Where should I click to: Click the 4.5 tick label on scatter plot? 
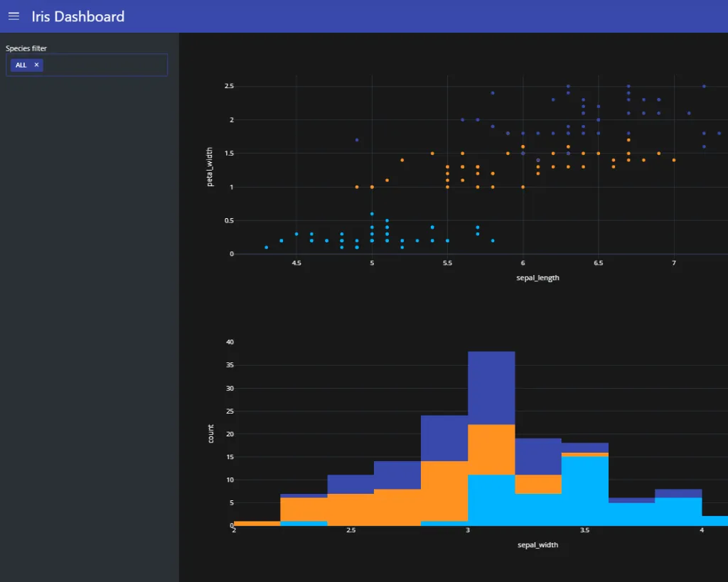click(296, 263)
